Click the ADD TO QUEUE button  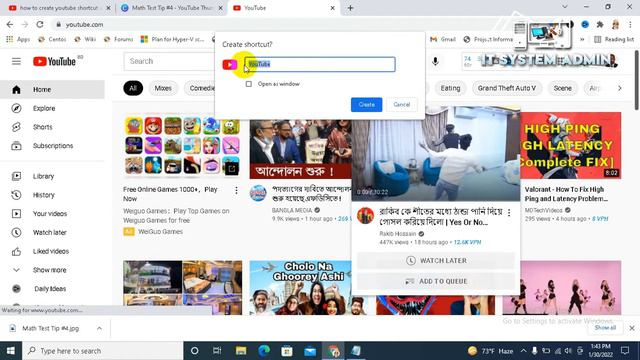436,281
